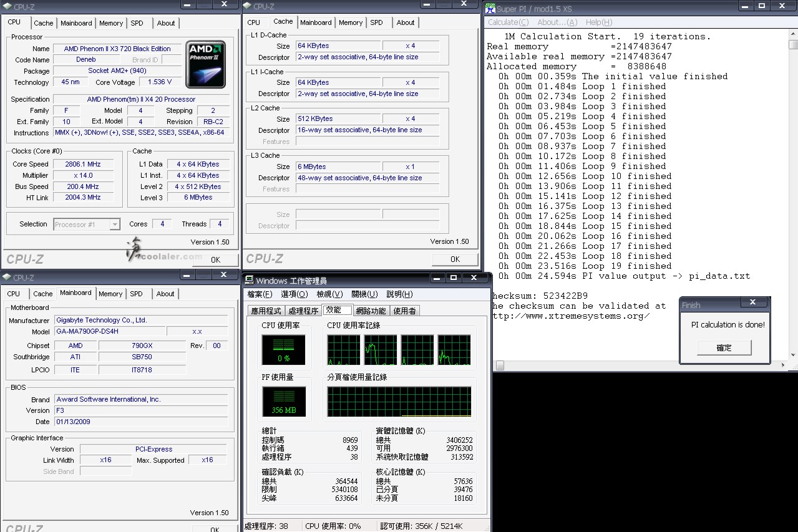Open SPD tab in the motherboard-info CPU-Z window
Image resolution: width=798 pixels, height=532 pixels.
tap(136, 294)
